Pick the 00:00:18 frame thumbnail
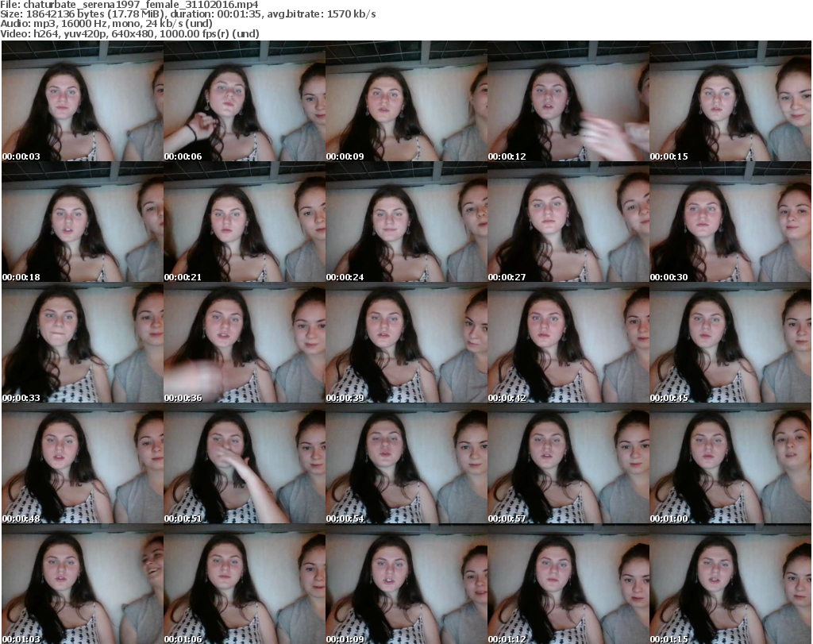Screen dimensions: 813x644 [83, 222]
